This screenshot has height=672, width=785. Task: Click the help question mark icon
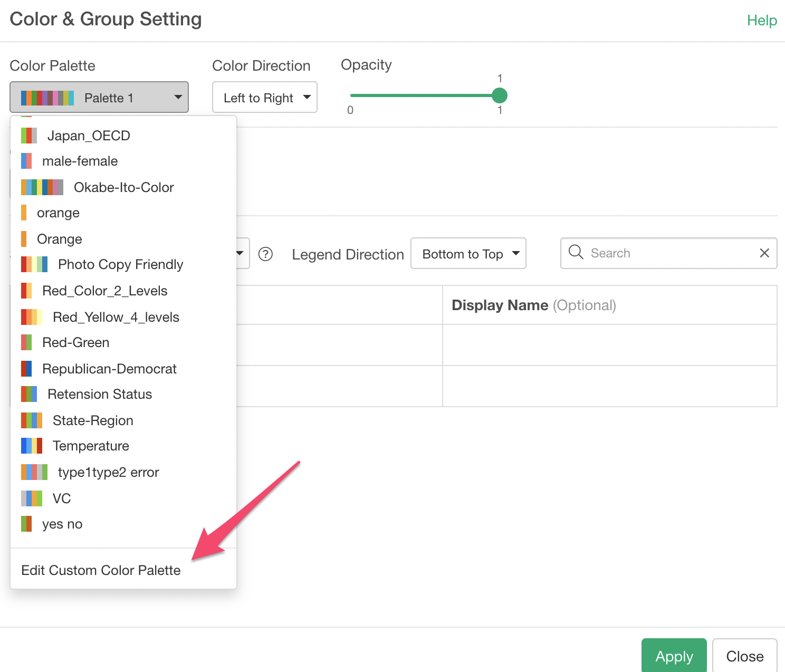265,254
